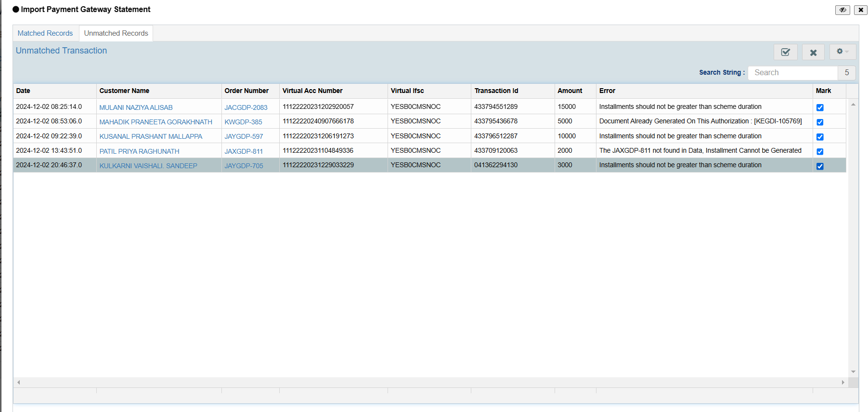The height and width of the screenshot is (412, 868).
Task: Click the horizontal scroll right arrow
Action: tap(843, 382)
